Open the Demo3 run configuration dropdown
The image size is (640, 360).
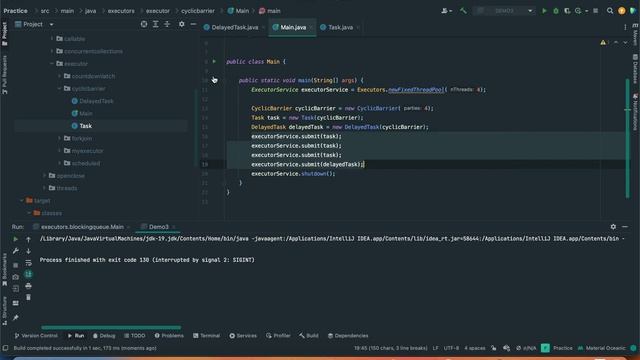(504, 11)
